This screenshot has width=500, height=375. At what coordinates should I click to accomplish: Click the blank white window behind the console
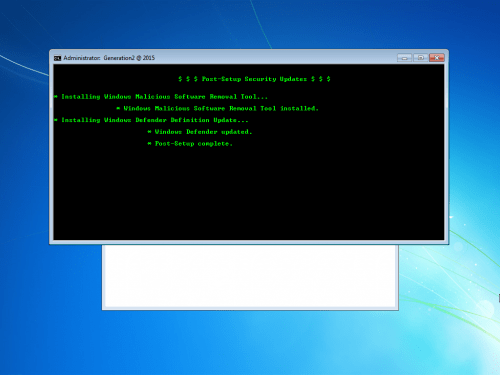click(250, 277)
